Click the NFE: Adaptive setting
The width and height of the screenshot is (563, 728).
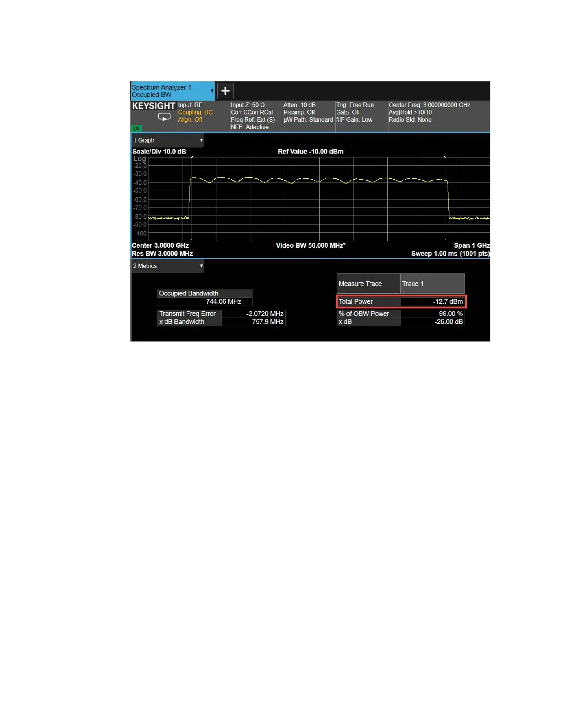250,127
